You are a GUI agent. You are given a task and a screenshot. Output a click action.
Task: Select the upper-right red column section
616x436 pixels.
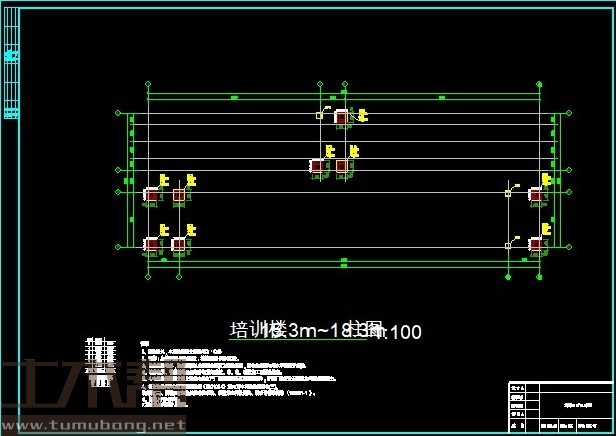(x=536, y=195)
